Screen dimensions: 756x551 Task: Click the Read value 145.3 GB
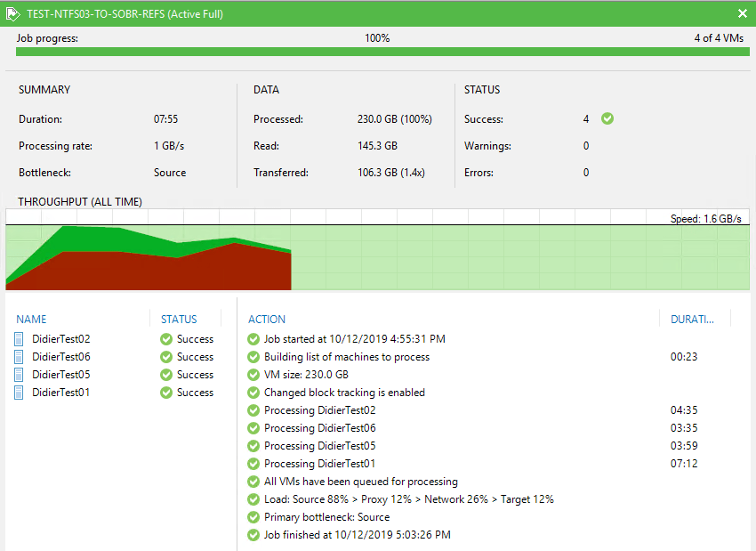pyautogui.click(x=377, y=146)
